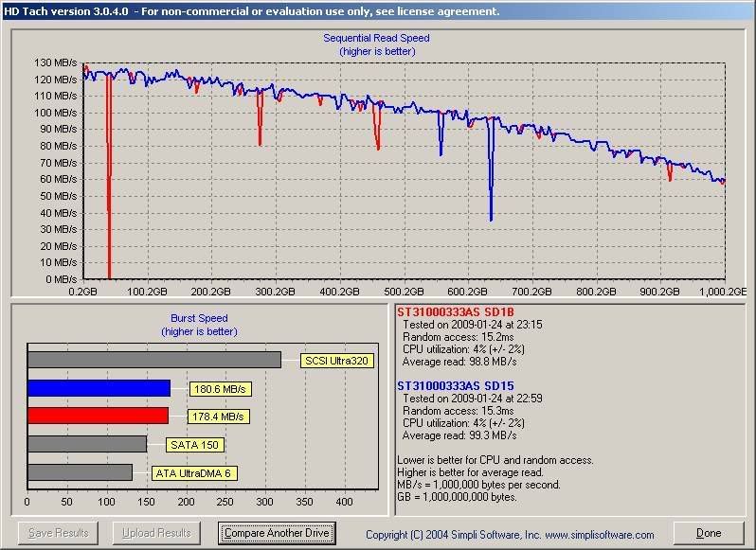Click the Sequential Read Speed chart title

tap(376, 39)
